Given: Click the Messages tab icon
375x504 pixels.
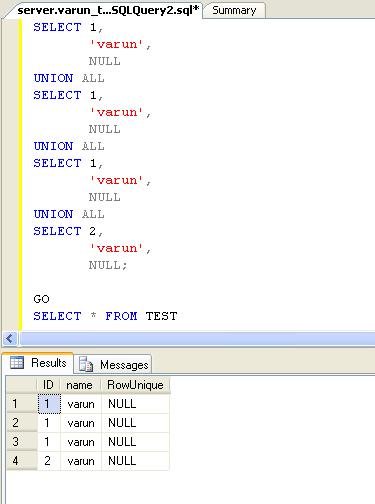Looking at the screenshot, I should click(x=86, y=364).
